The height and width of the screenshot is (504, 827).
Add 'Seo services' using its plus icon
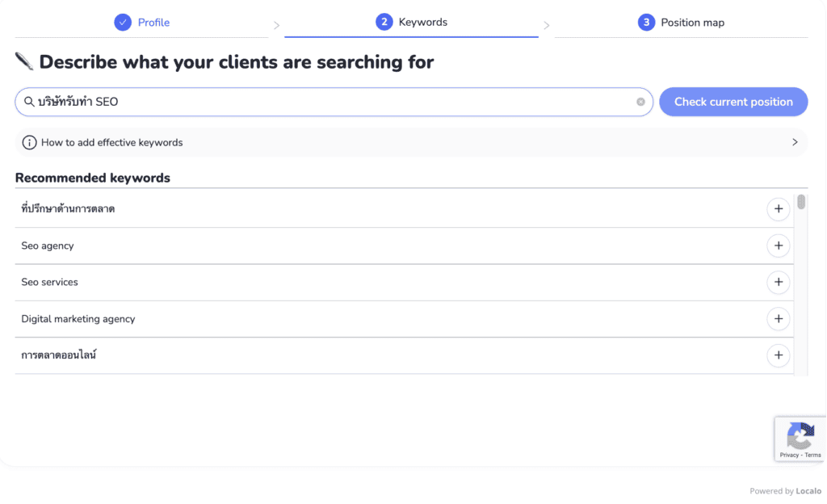[x=778, y=282]
